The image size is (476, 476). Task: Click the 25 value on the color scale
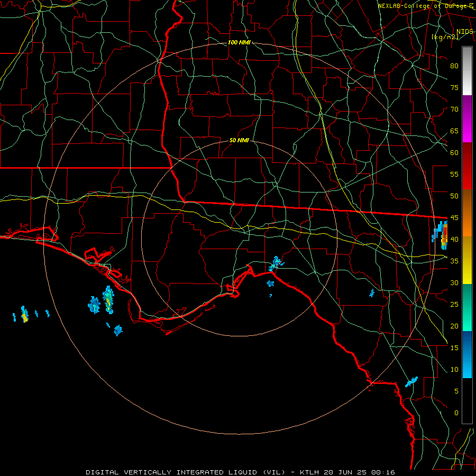click(454, 305)
